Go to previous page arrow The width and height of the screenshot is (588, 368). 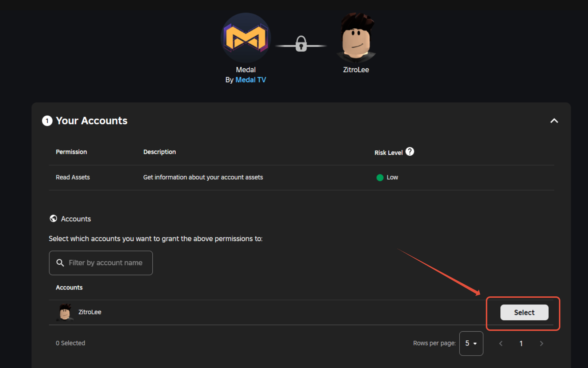(x=501, y=343)
